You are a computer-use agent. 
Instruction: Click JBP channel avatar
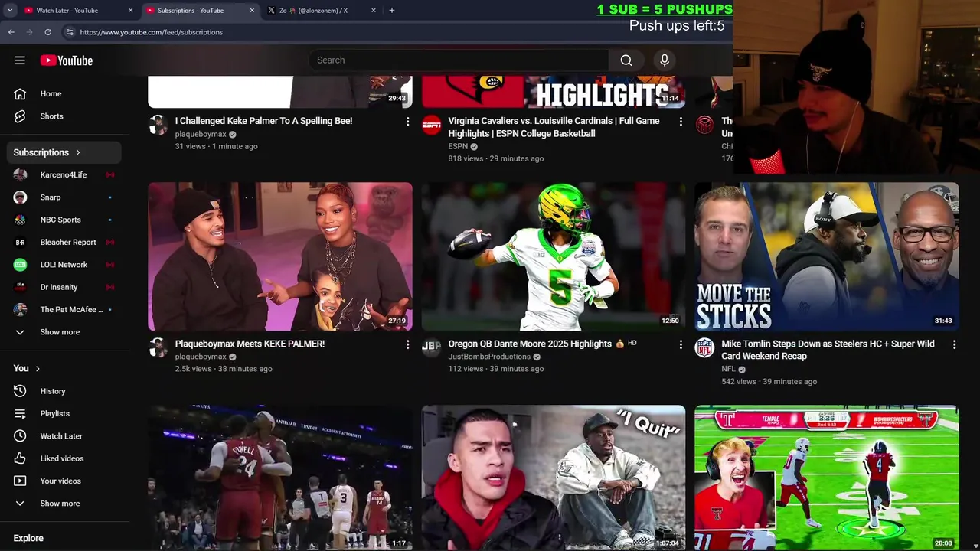431,347
